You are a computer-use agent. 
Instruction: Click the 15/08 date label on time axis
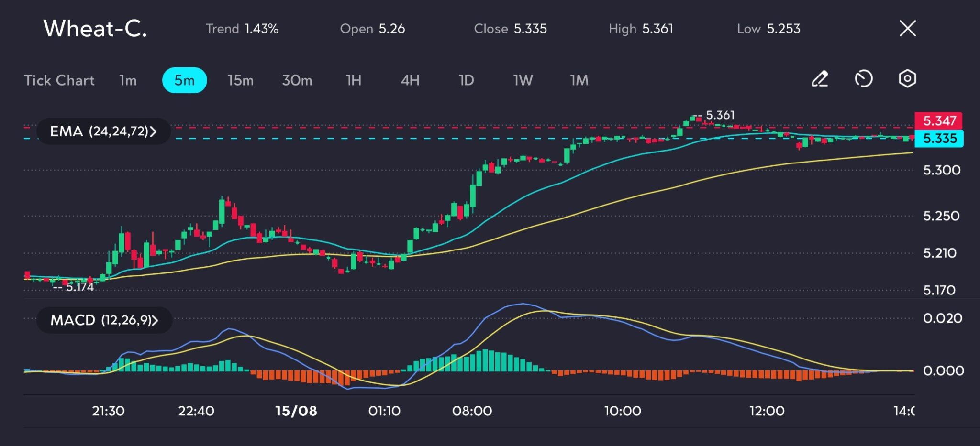[x=296, y=411]
